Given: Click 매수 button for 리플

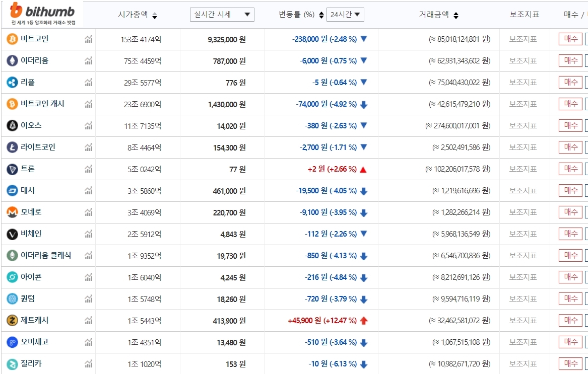Looking at the screenshot, I should 570,83.
